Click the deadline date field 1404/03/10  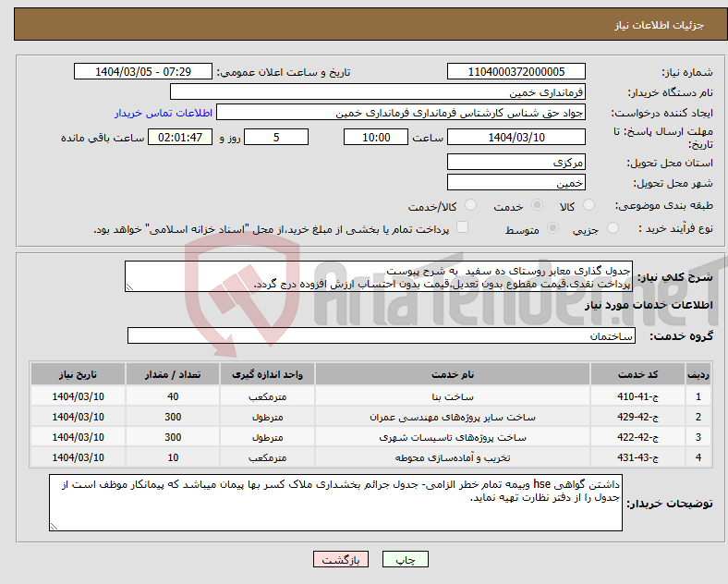(x=516, y=137)
